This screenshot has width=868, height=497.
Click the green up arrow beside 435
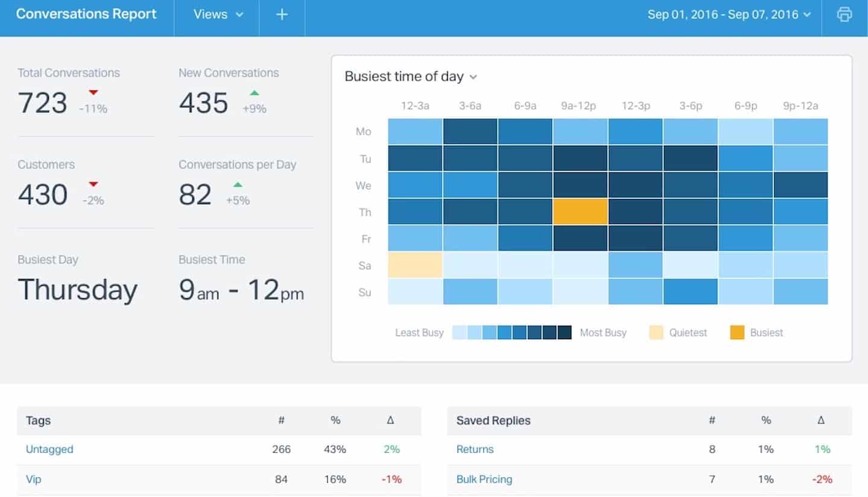(x=254, y=93)
